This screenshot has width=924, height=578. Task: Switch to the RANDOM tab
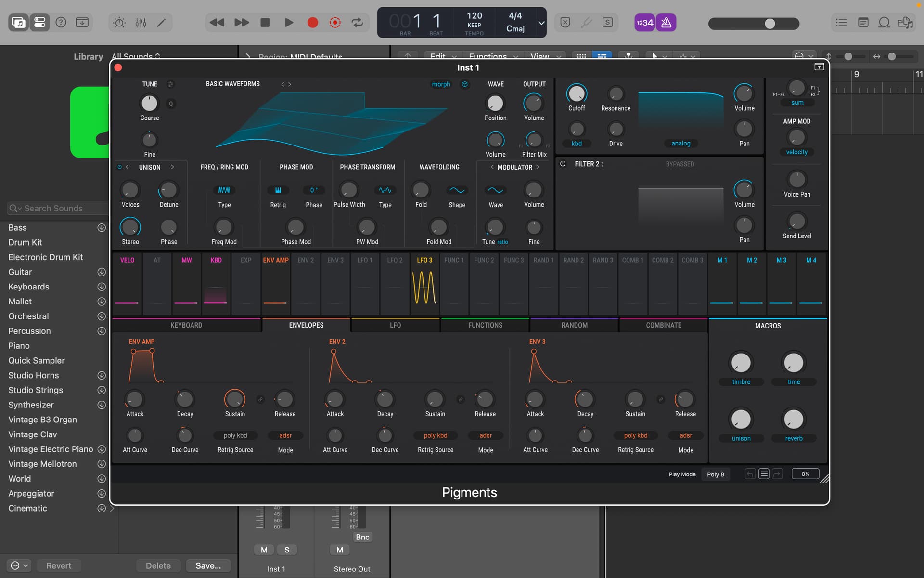point(574,325)
